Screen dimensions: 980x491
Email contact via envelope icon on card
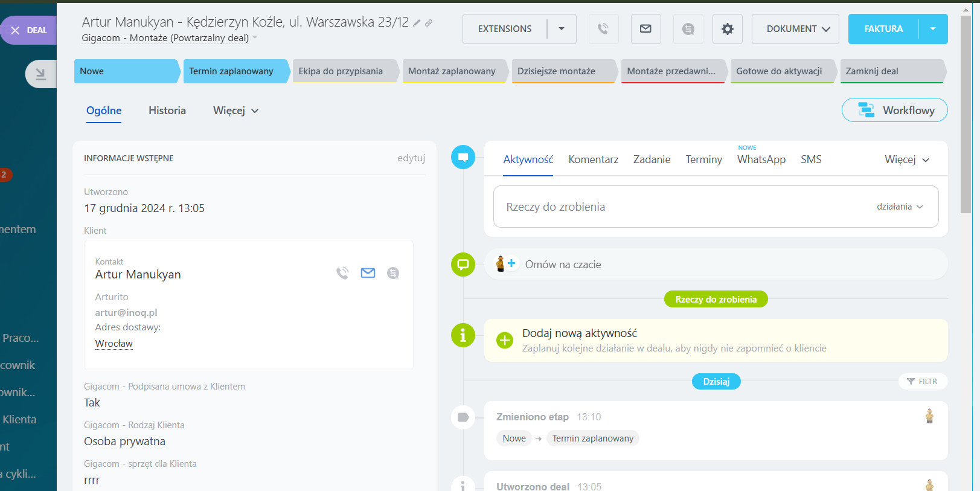(x=368, y=273)
